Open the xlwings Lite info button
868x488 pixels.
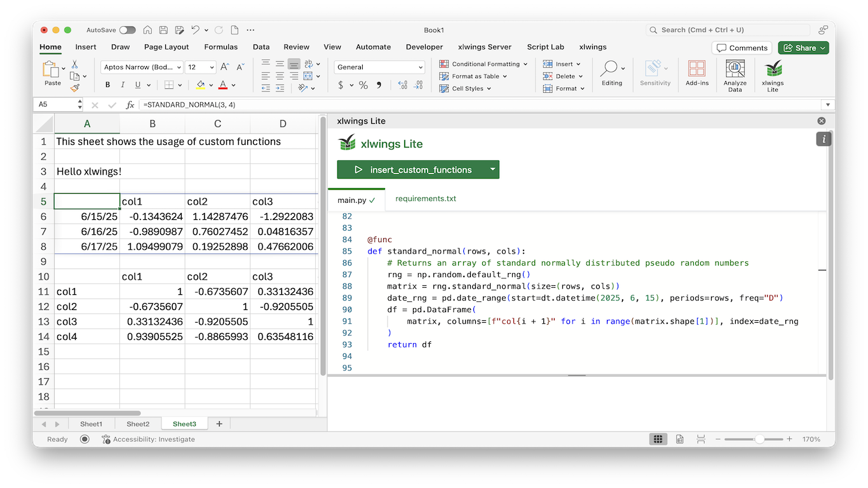point(824,139)
